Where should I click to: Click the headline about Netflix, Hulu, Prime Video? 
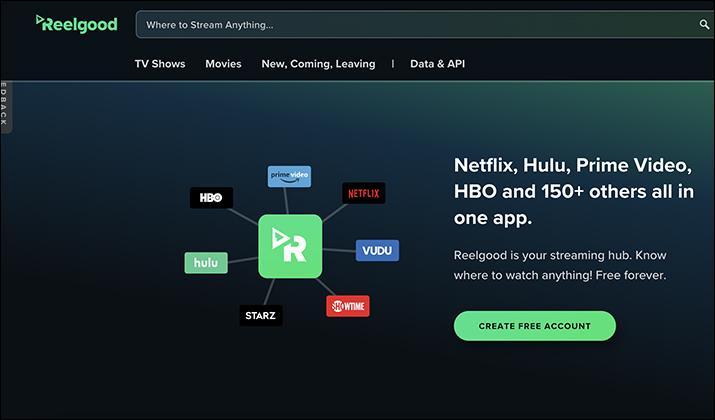pyautogui.click(x=574, y=192)
